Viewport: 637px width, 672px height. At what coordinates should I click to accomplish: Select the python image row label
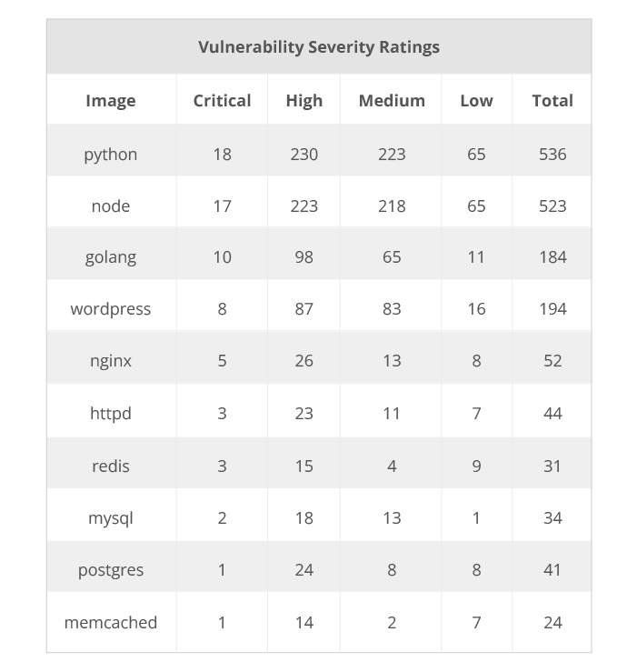pyautogui.click(x=111, y=154)
